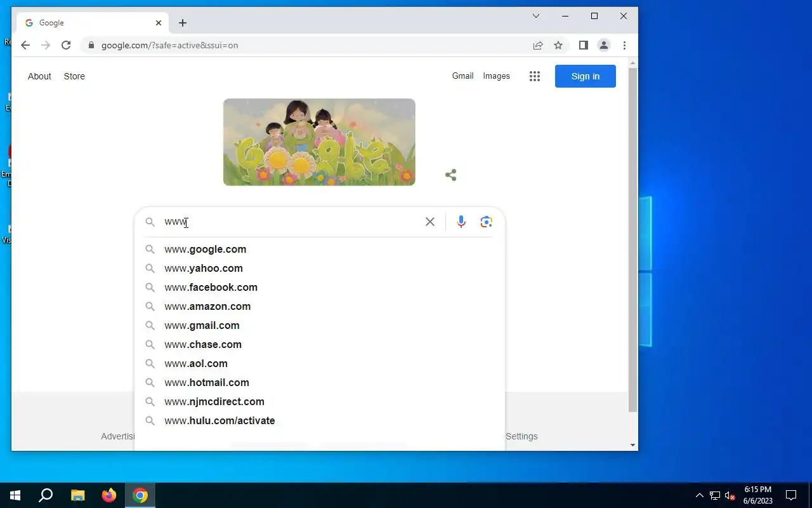
Task: Click the Chrome forward arrow
Action: (46, 45)
